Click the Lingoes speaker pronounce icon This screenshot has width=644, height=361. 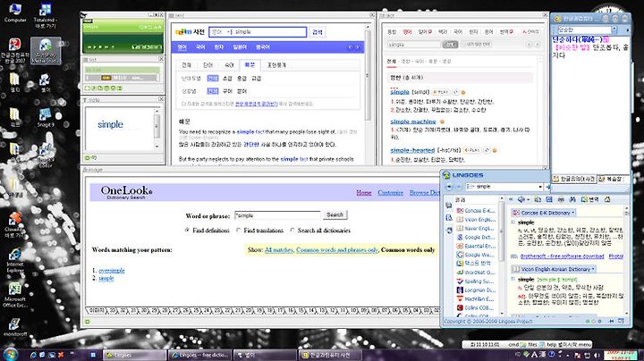521,199
